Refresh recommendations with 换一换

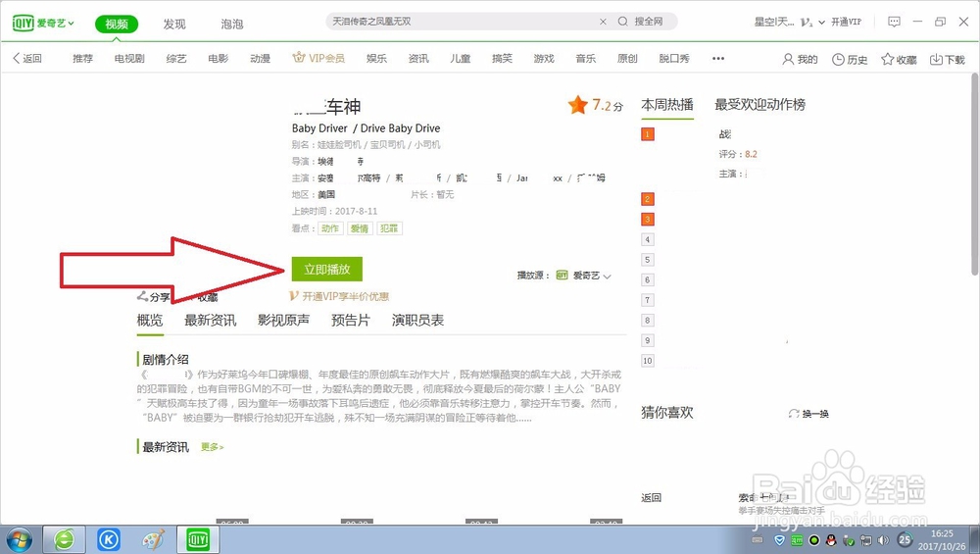click(x=808, y=414)
